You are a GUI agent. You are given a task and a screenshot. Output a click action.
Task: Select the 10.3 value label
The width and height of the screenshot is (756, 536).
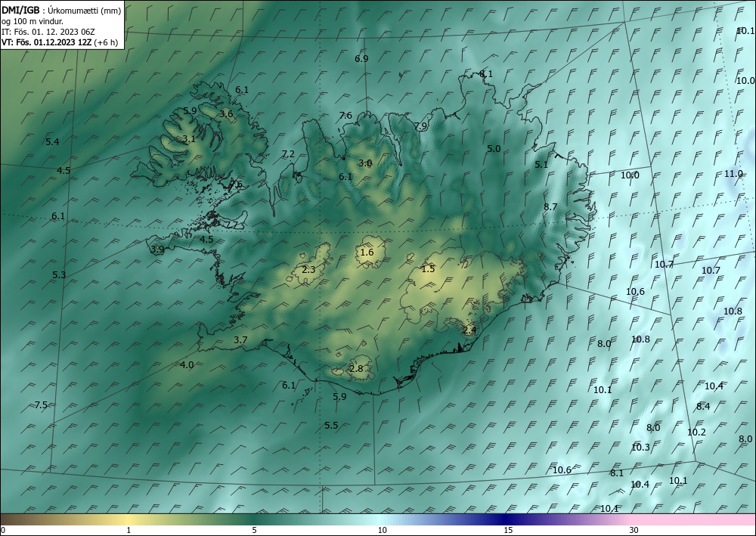coord(640,448)
